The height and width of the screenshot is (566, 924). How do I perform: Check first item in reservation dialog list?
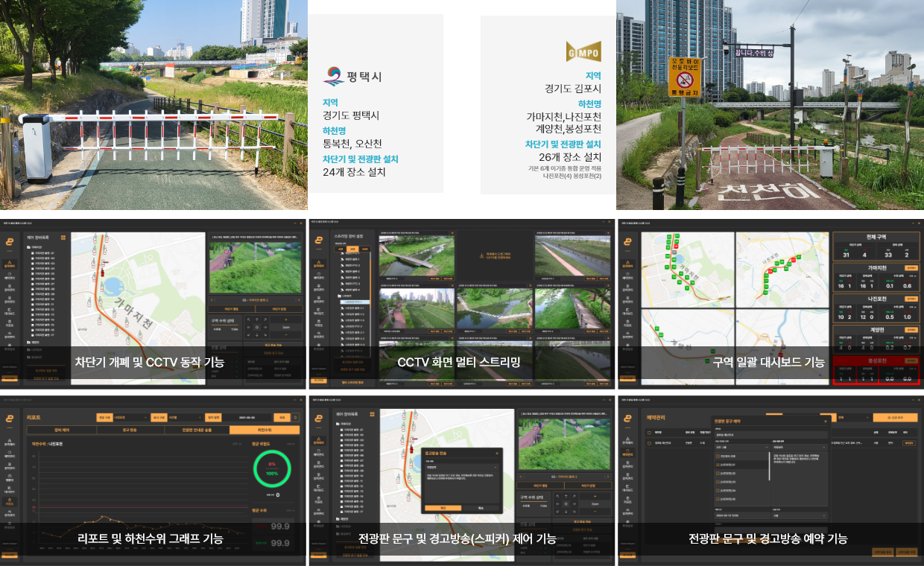(x=718, y=456)
